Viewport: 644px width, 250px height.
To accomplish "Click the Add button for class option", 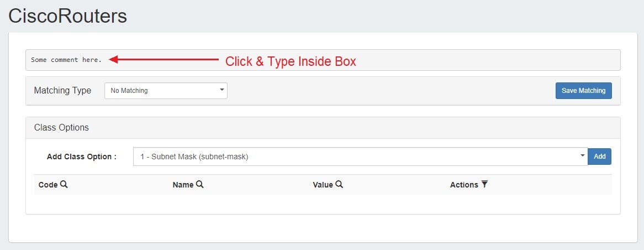I will point(599,157).
